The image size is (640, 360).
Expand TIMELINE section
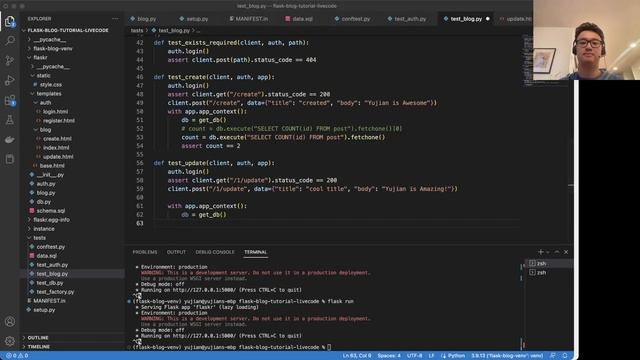(39, 347)
